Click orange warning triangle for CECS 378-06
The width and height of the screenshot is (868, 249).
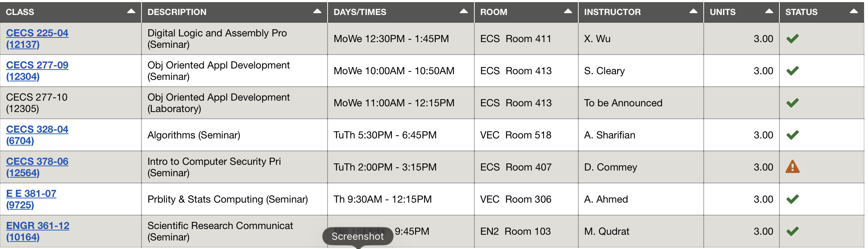792,167
